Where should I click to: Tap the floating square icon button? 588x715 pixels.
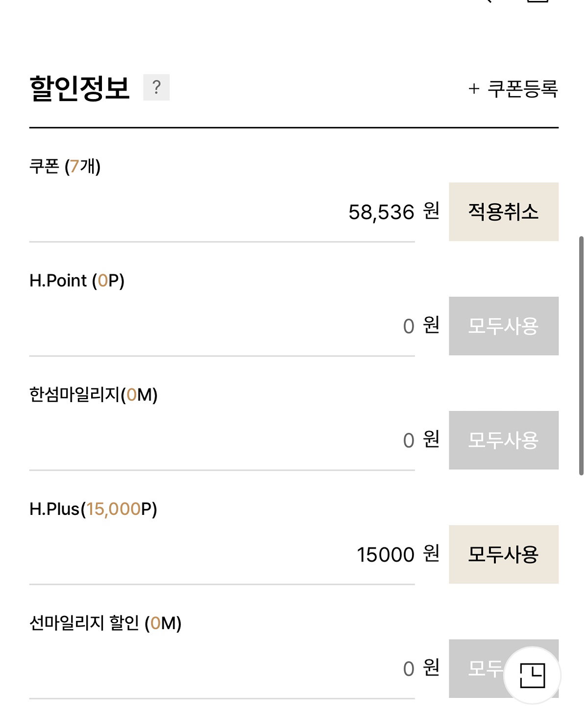pos(532,675)
